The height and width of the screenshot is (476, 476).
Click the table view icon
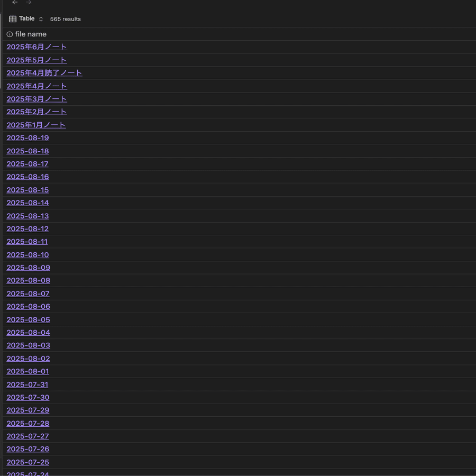(x=13, y=19)
